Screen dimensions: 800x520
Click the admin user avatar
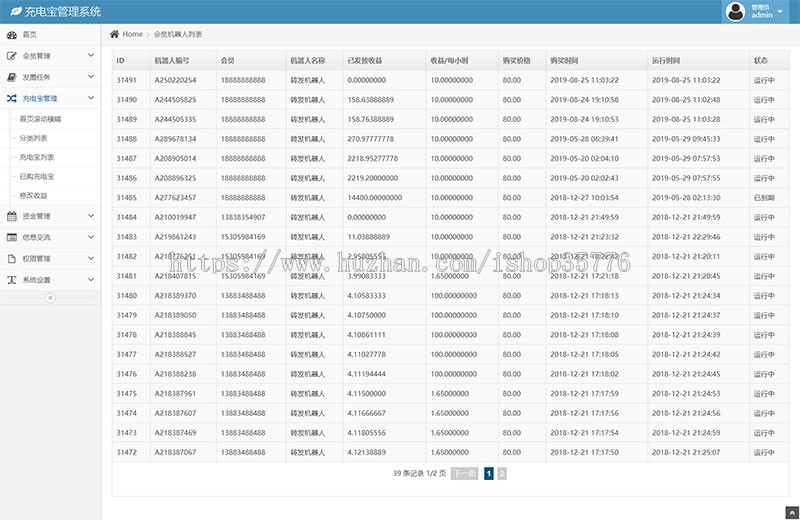pyautogui.click(x=737, y=12)
